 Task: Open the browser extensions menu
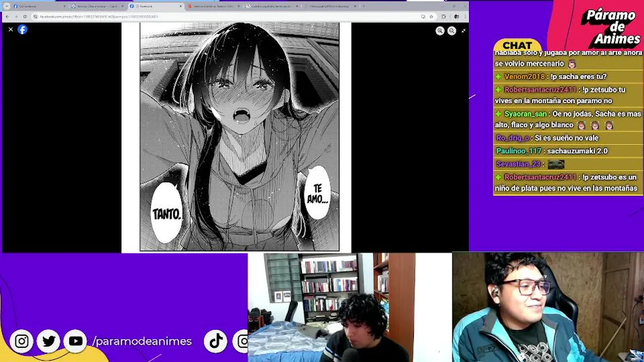443,17
